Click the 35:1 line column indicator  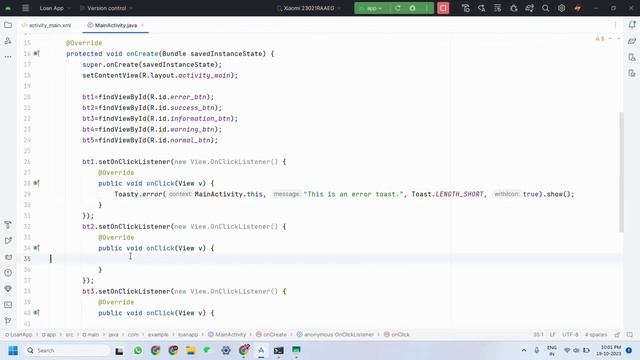pyautogui.click(x=538, y=335)
